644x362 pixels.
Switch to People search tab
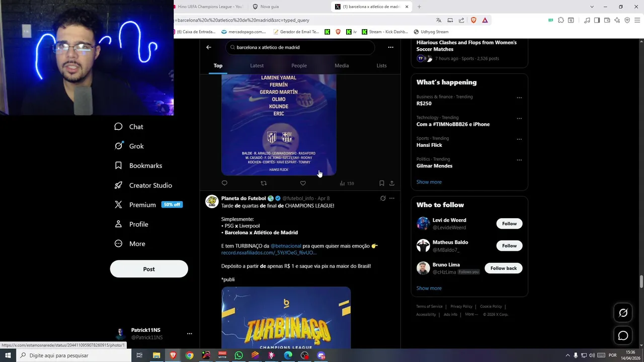click(299, 65)
